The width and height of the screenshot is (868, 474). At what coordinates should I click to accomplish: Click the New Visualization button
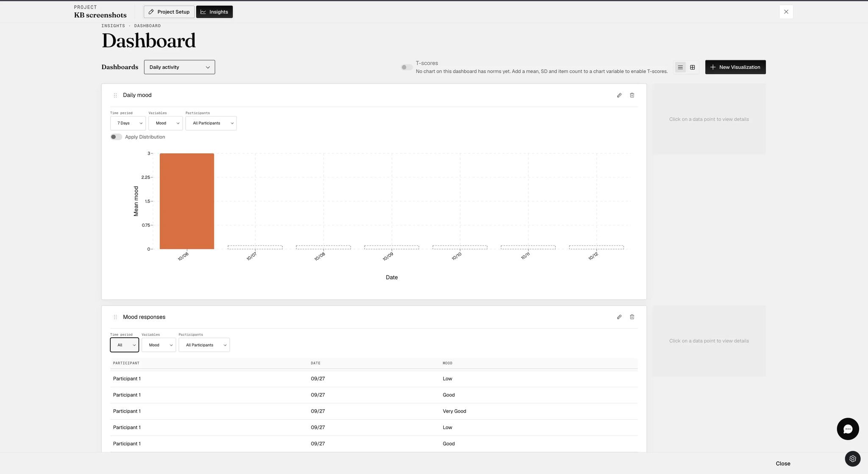735,67
